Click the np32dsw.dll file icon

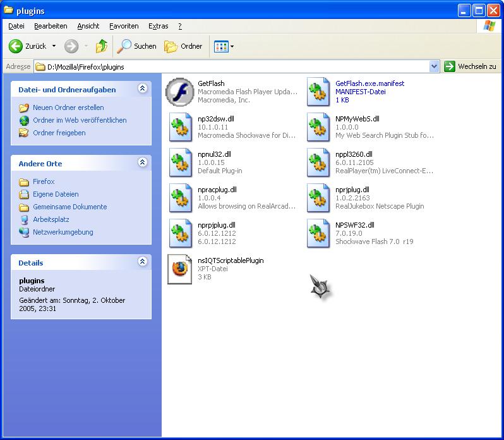coord(181,128)
